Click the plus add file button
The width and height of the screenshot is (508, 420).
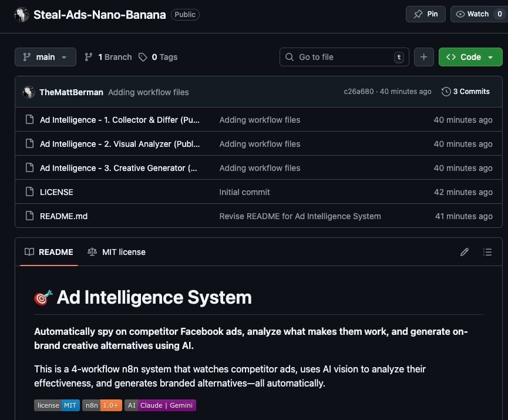[x=423, y=57]
